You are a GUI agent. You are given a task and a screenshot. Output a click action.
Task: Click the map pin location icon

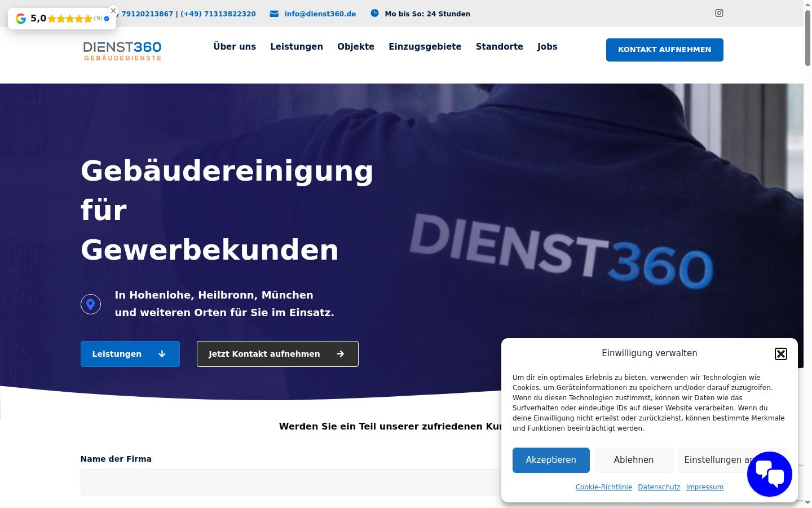[91, 304]
